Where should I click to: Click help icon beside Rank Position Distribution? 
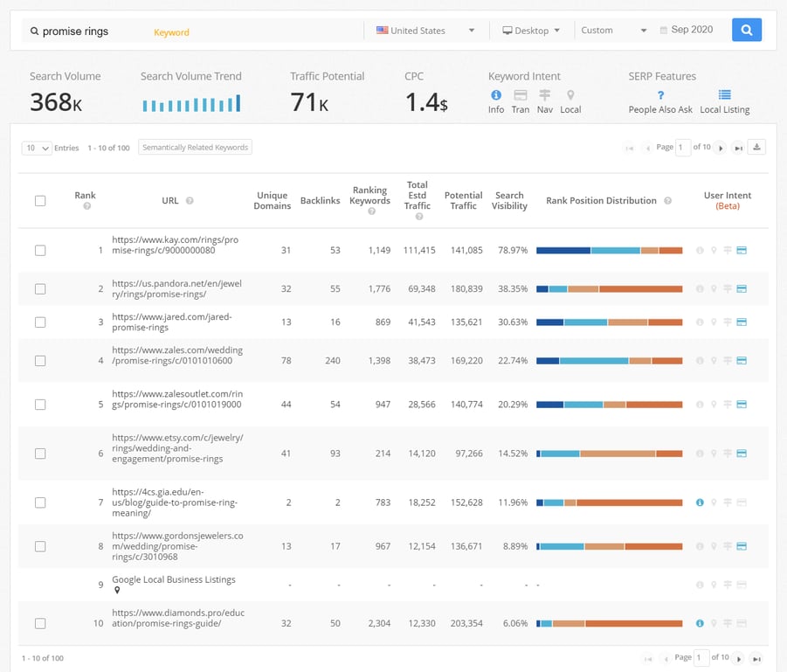667,200
